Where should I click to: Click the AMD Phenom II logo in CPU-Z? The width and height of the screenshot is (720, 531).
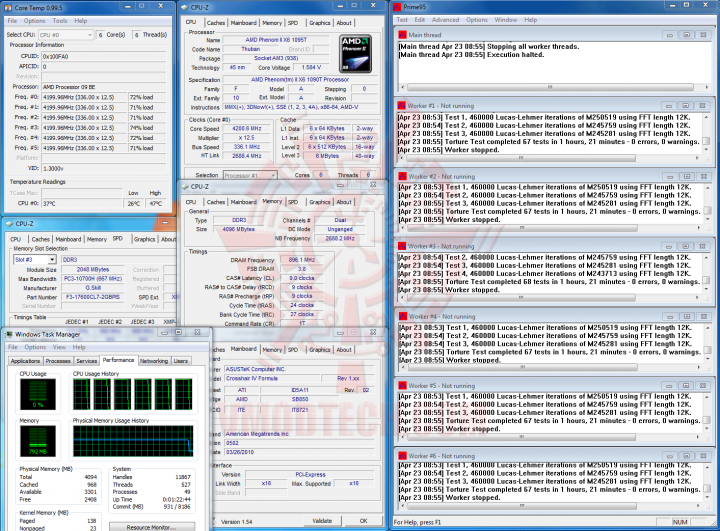coord(355,54)
